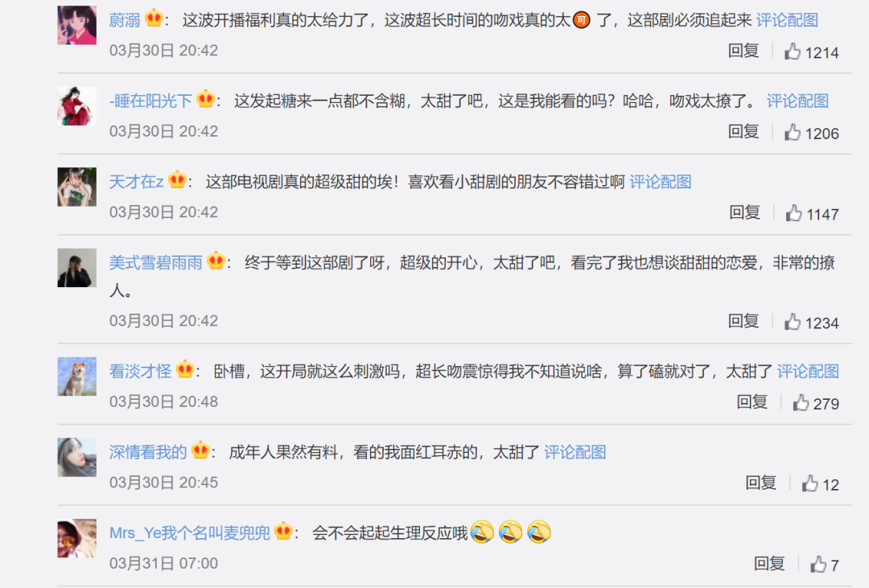The height and width of the screenshot is (588, 869).
Task: Open Mrs_Ye我个名叫麦兜兜 user profile link
Action: pyautogui.click(x=190, y=533)
